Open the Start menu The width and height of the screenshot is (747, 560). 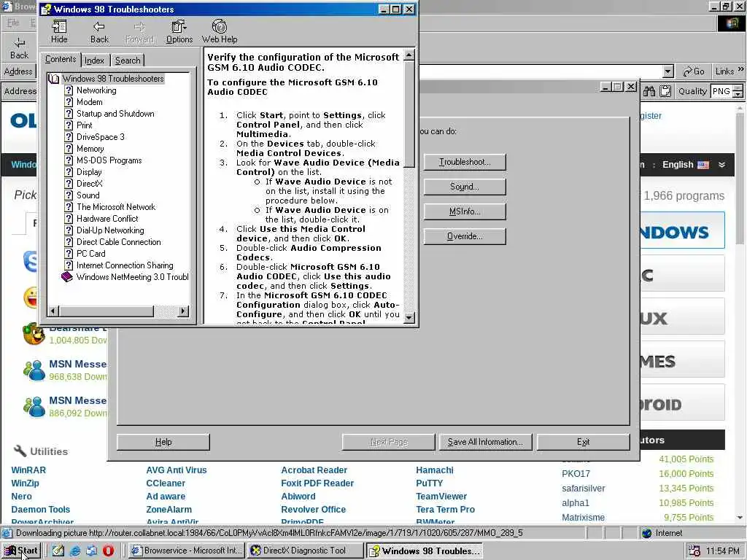(21, 551)
